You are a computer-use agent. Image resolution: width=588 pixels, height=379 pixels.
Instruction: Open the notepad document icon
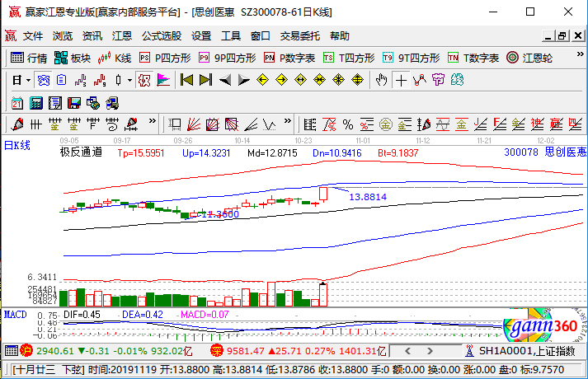pyautogui.click(x=55, y=103)
